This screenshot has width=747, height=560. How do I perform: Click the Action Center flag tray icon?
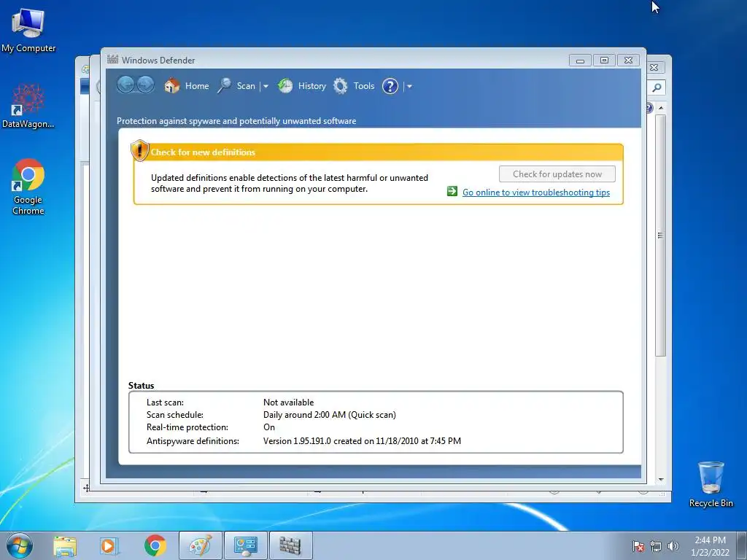click(x=638, y=546)
